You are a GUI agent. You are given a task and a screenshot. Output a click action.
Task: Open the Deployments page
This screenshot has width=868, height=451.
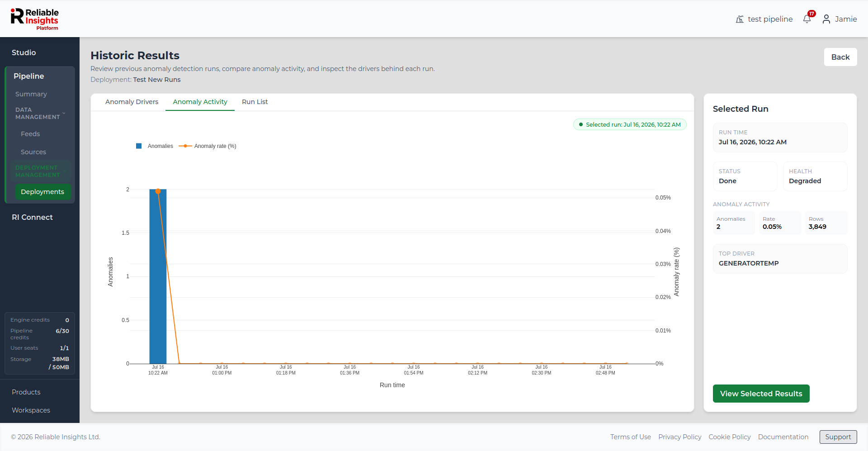click(42, 192)
